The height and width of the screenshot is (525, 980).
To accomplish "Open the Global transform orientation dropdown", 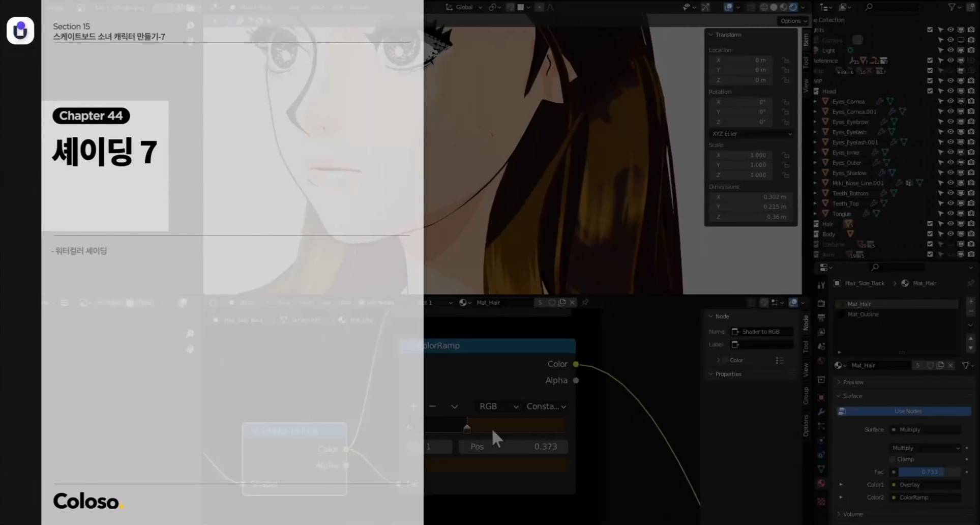I will point(464,7).
